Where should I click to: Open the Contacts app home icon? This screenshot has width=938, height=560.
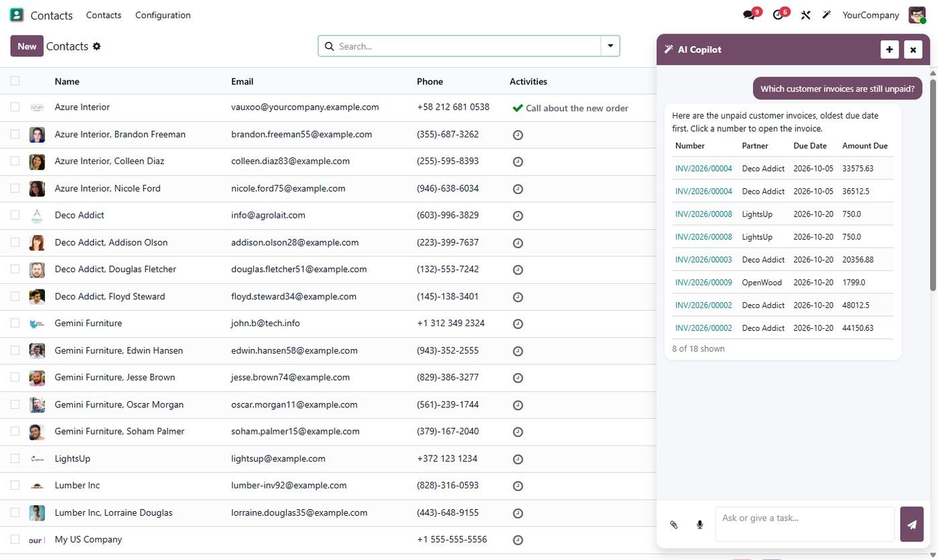(17, 15)
